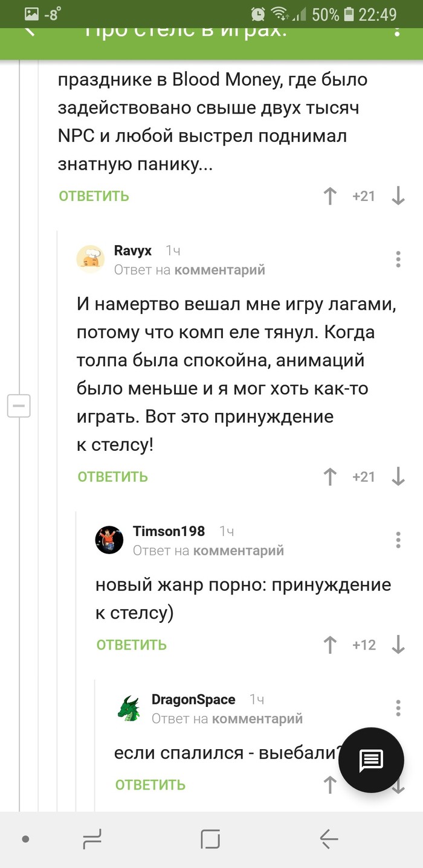Downvote the Blood Money comment
Image resolution: width=423 pixels, height=868 pixels.
[x=398, y=196]
